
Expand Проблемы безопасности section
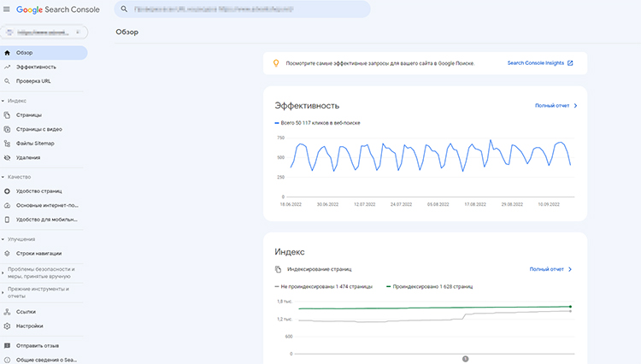[x=3, y=273]
